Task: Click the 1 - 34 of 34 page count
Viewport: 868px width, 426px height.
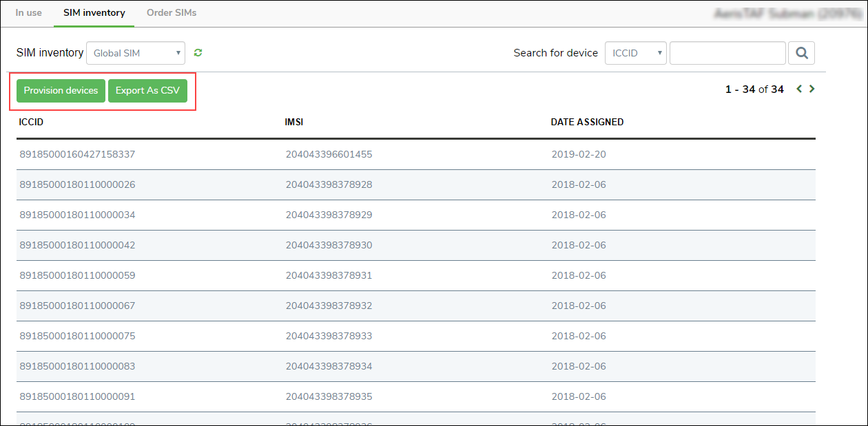Action: 754,89
